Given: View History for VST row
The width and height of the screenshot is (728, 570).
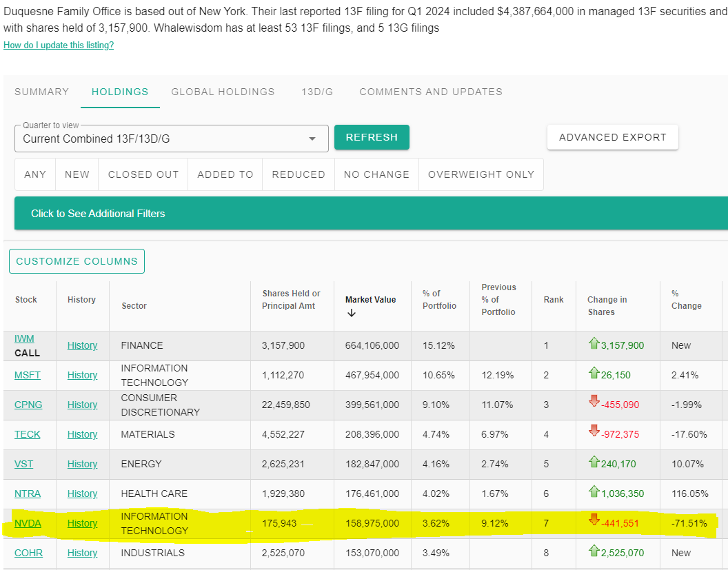Looking at the screenshot, I should coord(82,464).
